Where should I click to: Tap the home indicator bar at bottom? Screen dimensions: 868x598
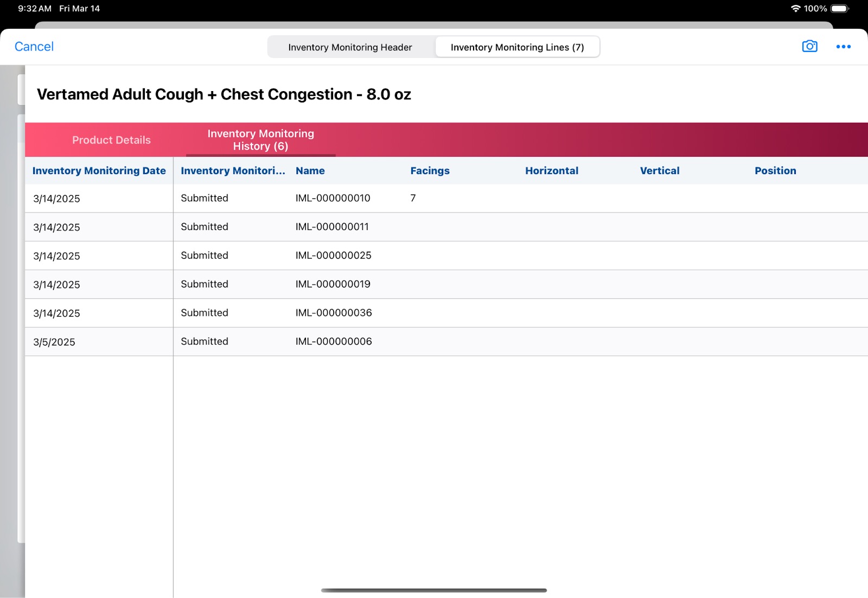pyautogui.click(x=433, y=590)
